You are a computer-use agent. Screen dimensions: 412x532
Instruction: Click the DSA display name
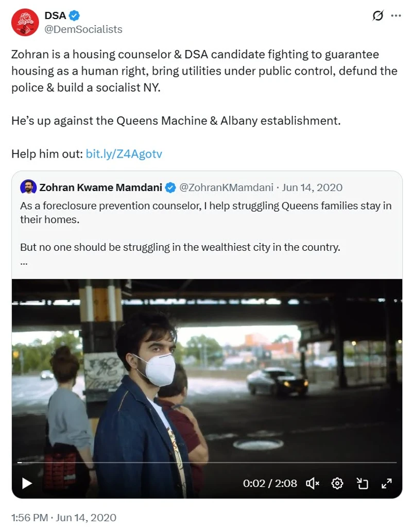click(55, 16)
